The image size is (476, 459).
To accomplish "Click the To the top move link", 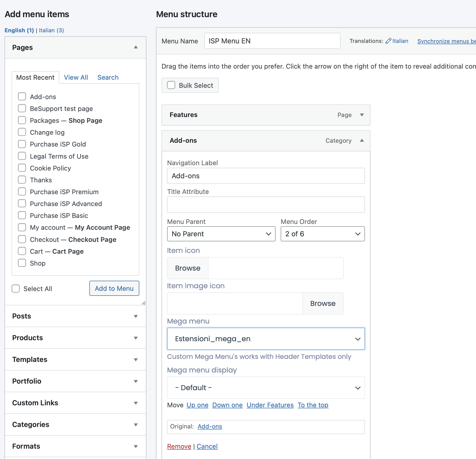I will [x=313, y=405].
